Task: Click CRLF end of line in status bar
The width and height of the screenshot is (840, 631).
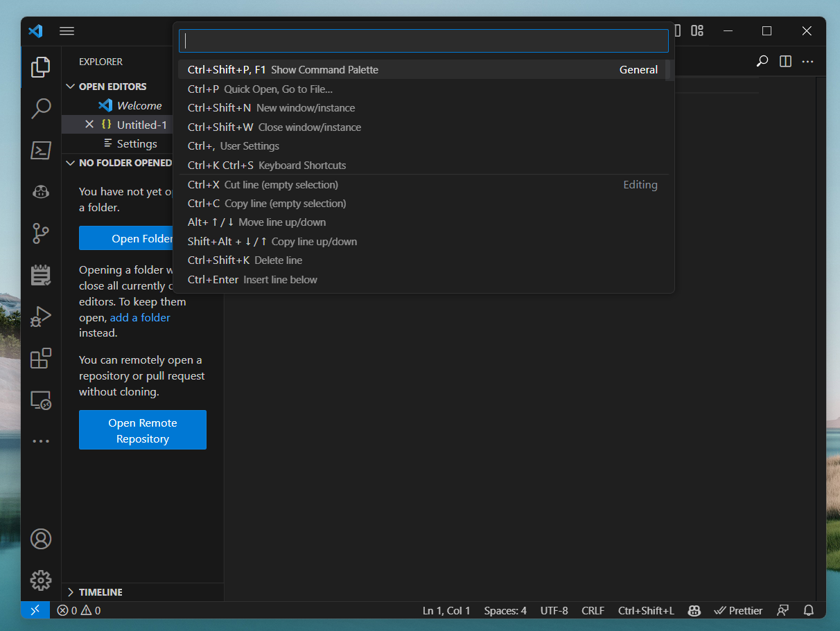Action: pyautogui.click(x=593, y=610)
